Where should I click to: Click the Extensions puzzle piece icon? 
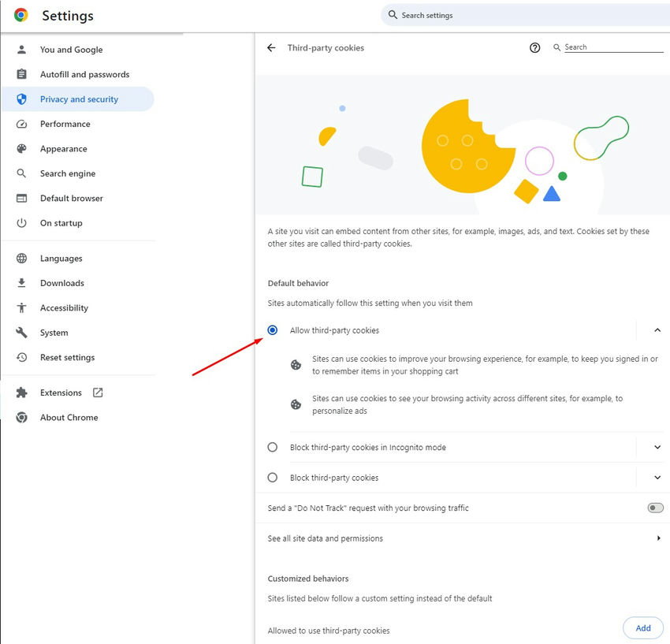pyautogui.click(x=22, y=393)
